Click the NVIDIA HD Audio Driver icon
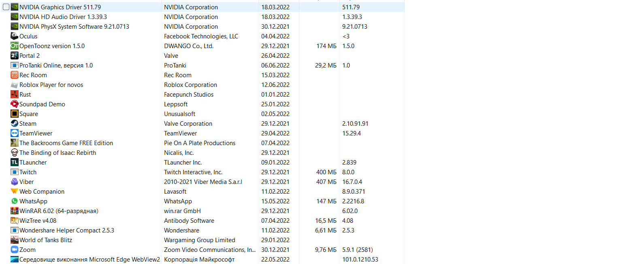Image resolution: width=644 pixels, height=264 pixels. tap(15, 17)
